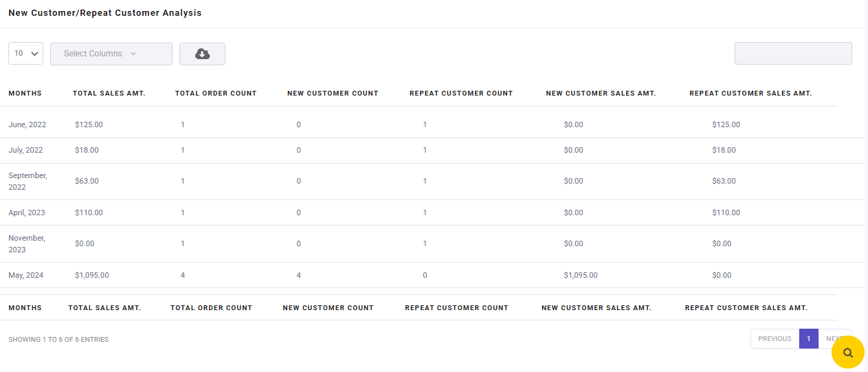Image resolution: width=868 pixels, height=372 pixels.
Task: Sort by Months column header
Action: click(25, 94)
